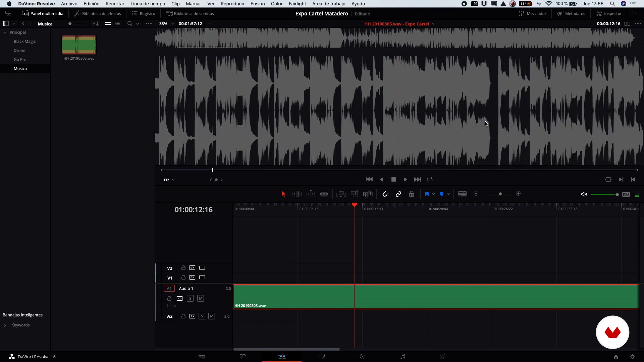Toggle Mute on A2 track
Image resolution: width=644 pixels, height=362 pixels.
(212, 316)
